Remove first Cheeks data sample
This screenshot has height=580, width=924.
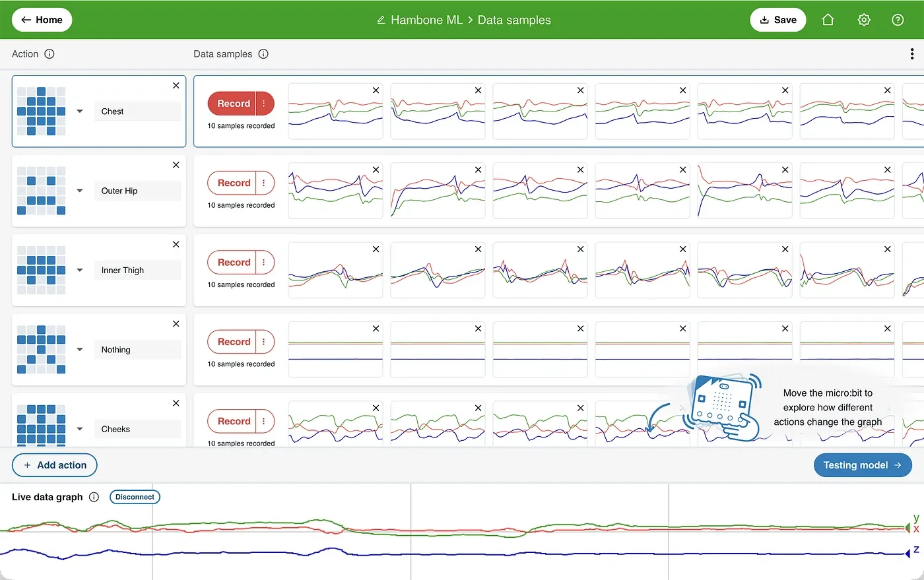[x=376, y=408]
